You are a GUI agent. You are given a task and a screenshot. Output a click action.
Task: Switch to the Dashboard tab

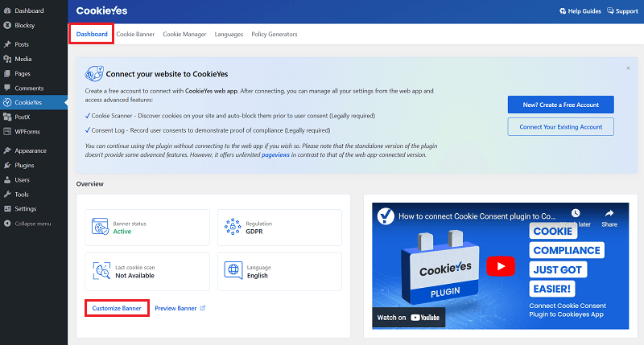tap(92, 34)
